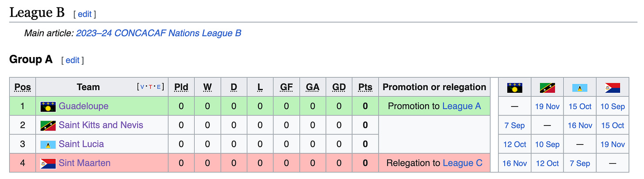Follow the League C relegation link

(463, 163)
